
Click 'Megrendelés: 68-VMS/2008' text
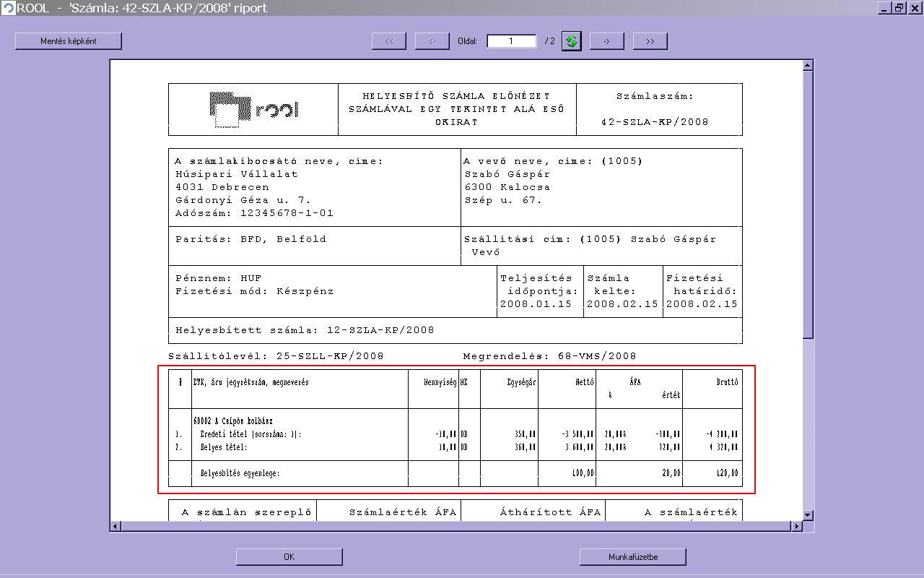tap(550, 356)
